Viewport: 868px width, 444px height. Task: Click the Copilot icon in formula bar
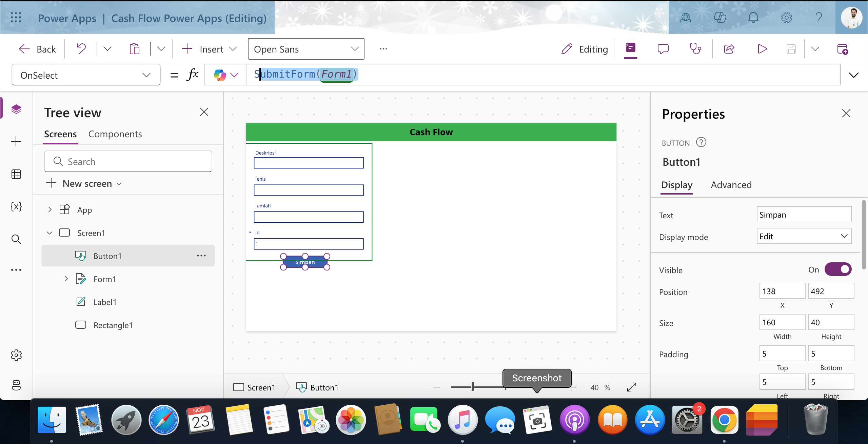[x=220, y=75]
